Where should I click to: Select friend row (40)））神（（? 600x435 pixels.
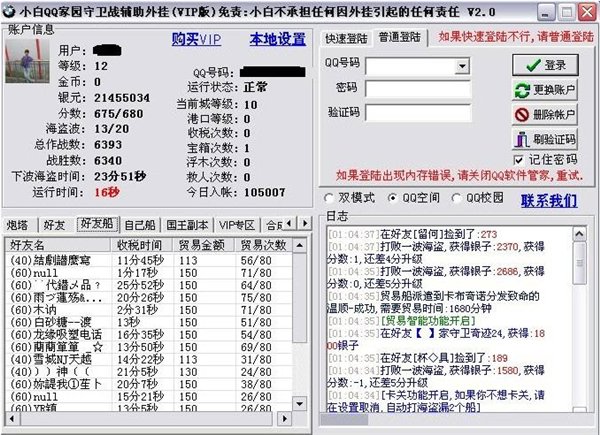pyautogui.click(x=149, y=372)
